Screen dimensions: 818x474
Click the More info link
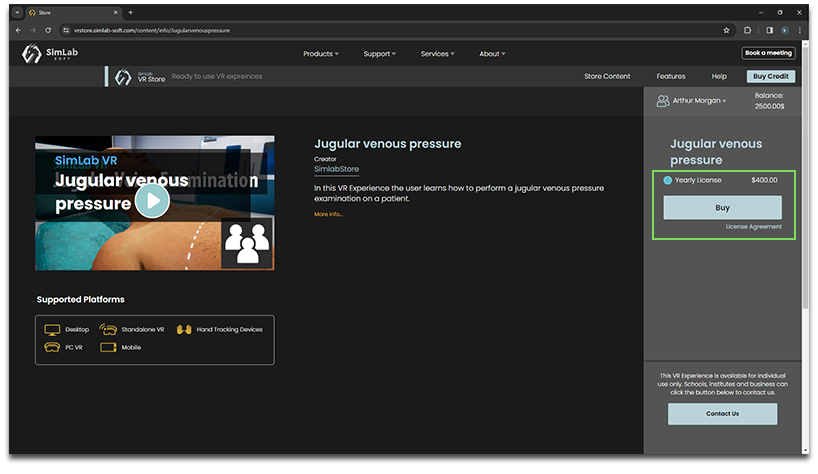(x=328, y=214)
